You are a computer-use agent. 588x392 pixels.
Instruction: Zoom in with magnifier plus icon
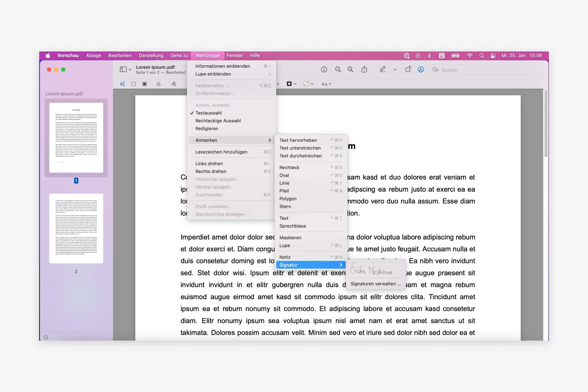(351, 70)
